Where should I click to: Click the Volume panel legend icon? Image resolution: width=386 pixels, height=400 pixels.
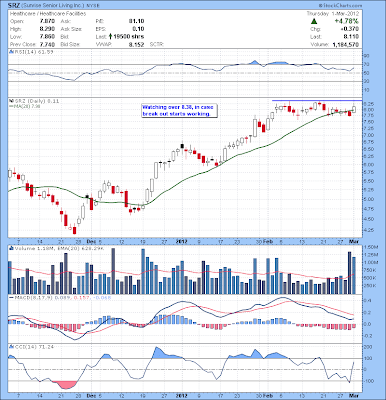coord(10,248)
